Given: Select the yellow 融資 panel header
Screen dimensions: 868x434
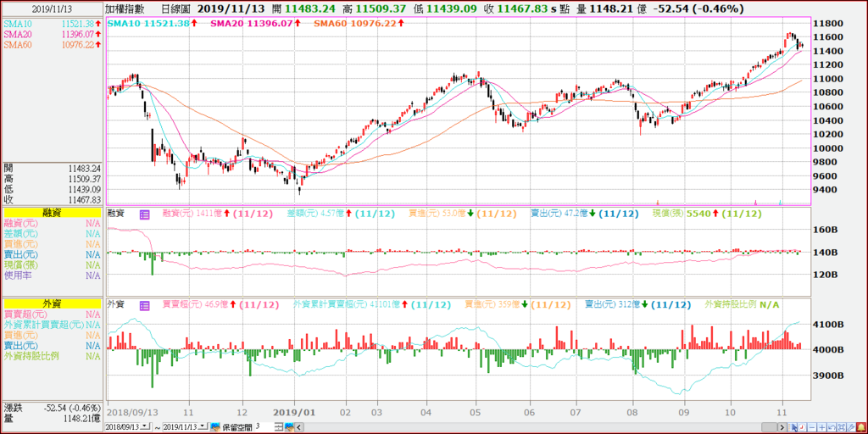Looking at the screenshot, I should pyautogui.click(x=52, y=213).
